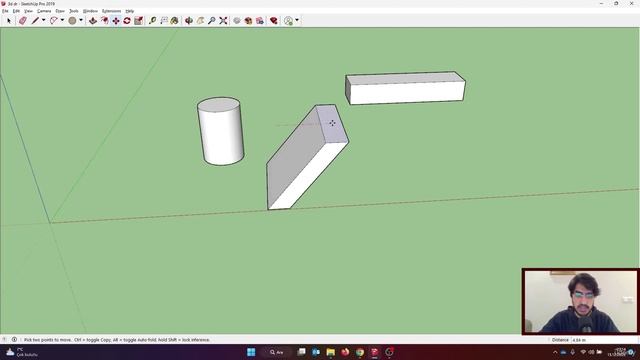
Task: Click the status bar question mark icon
Action: point(4,340)
